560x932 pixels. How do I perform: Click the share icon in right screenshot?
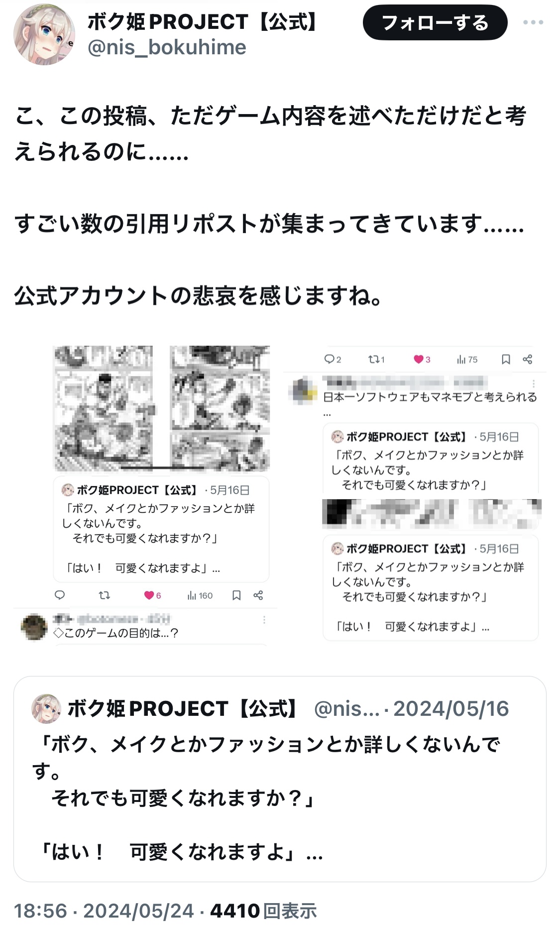[x=528, y=359]
